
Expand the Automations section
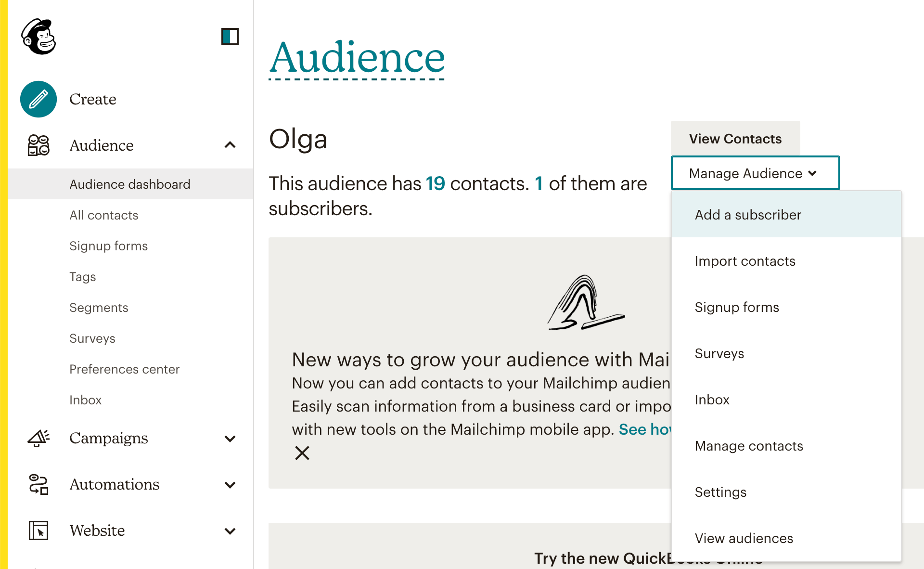click(x=231, y=485)
